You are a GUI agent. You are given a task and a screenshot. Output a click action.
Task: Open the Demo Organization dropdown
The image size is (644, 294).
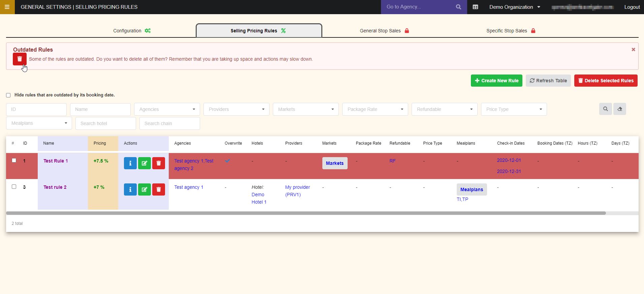(515, 7)
